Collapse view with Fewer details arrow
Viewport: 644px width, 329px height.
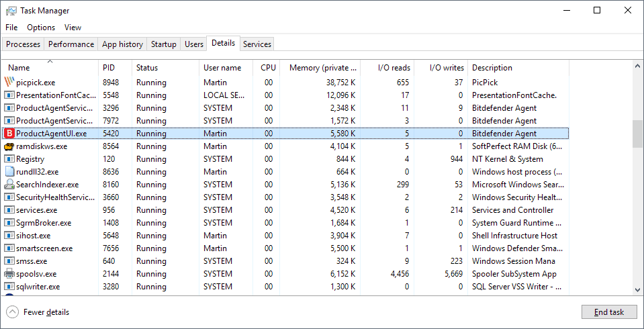13,312
